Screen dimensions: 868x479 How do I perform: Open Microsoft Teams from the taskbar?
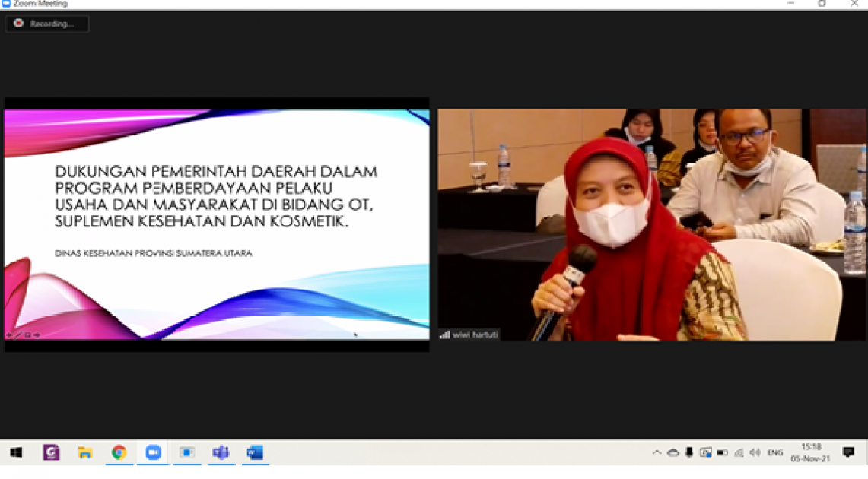click(x=221, y=452)
